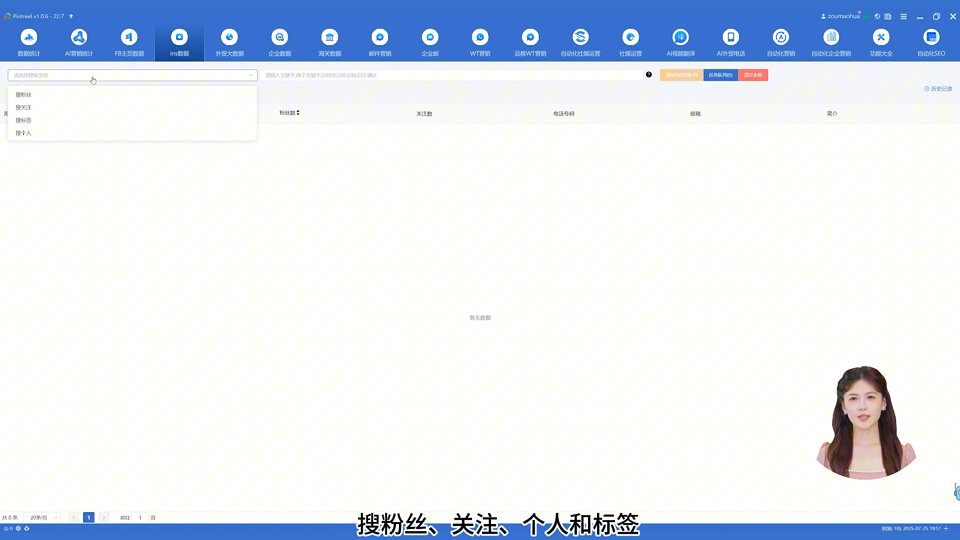Open the 历史记录 link
960x540 pixels.
tap(938, 89)
